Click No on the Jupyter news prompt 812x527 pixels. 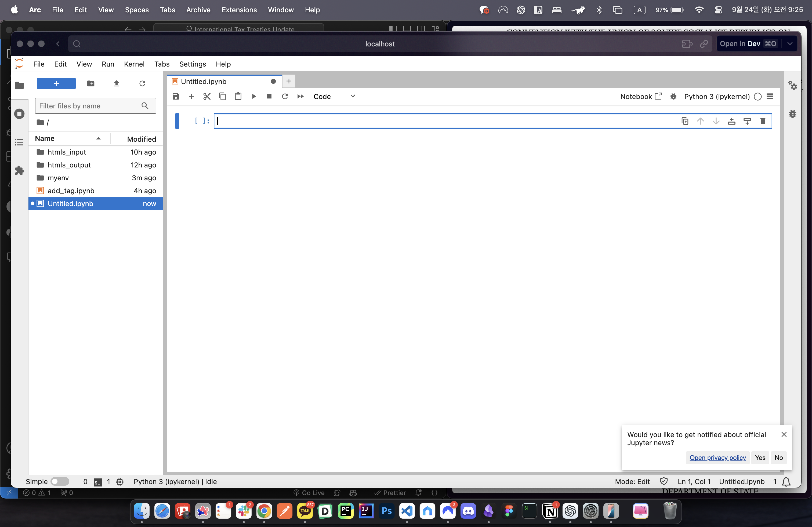(778, 458)
